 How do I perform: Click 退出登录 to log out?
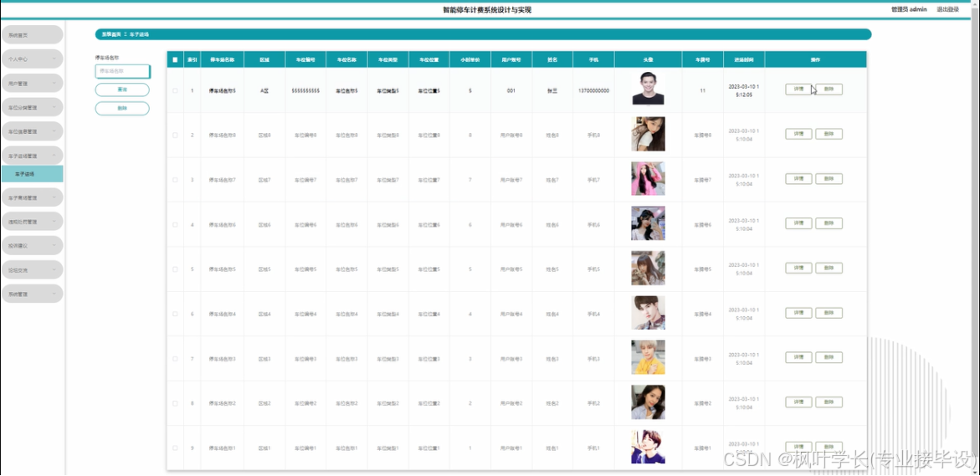(x=947, y=9)
